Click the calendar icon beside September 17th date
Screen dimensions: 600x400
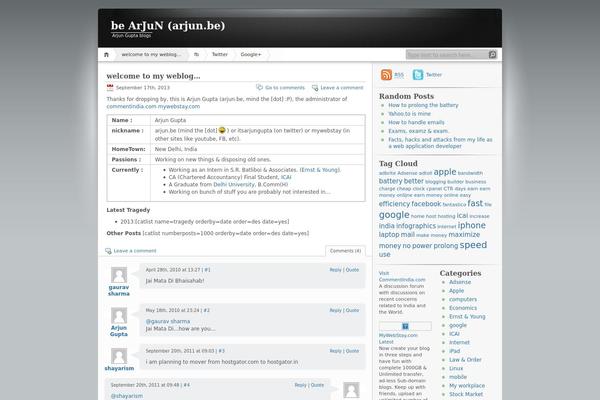point(110,88)
